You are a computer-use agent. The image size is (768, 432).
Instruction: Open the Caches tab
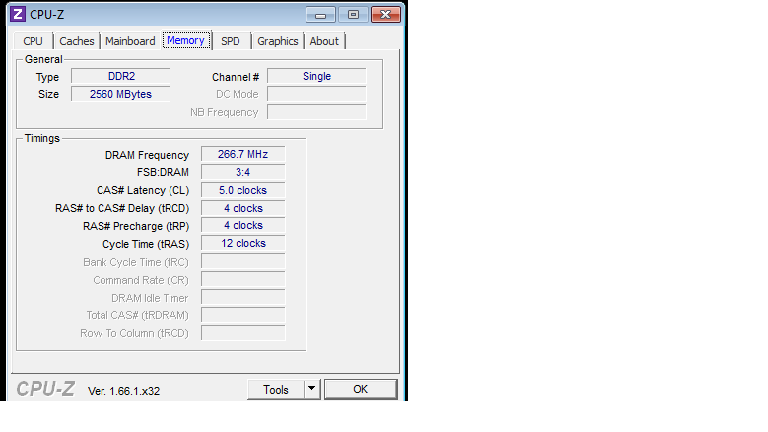click(76, 41)
